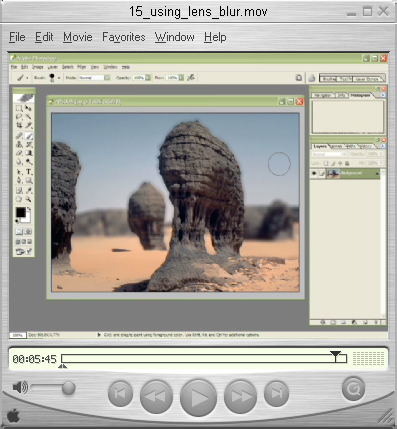Select the Brush tool in toolbox
This screenshot has width=397, height=429.
29,136
